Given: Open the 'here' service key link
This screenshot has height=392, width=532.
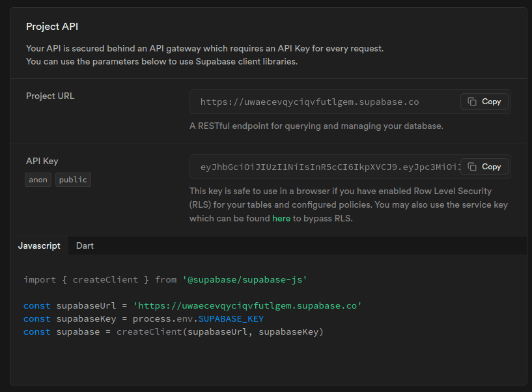Looking at the screenshot, I should pyautogui.click(x=281, y=218).
